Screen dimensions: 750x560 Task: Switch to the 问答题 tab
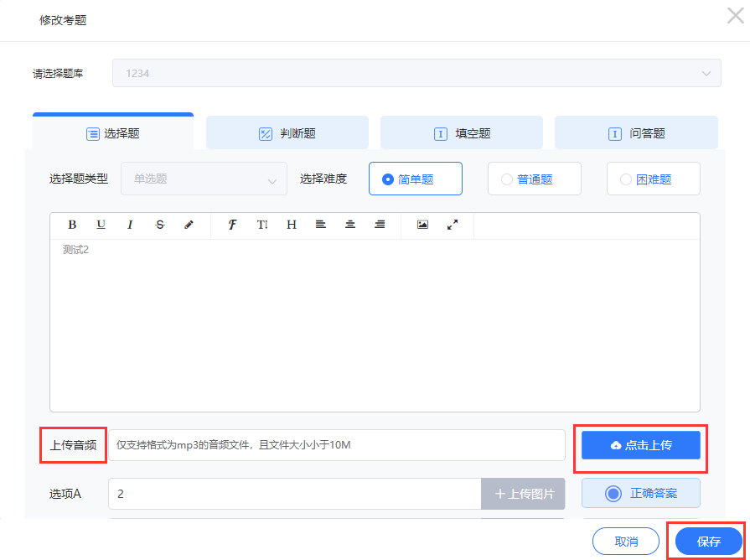(x=636, y=133)
